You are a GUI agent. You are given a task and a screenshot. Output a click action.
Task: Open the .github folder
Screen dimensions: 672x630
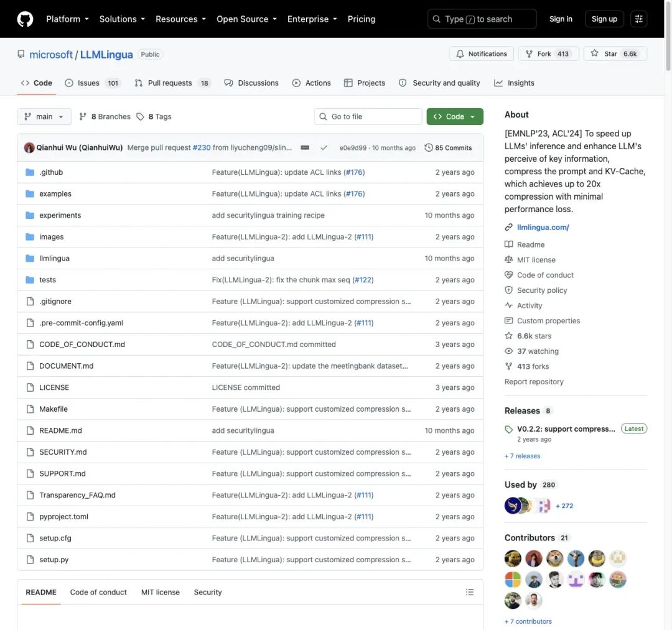coord(51,172)
